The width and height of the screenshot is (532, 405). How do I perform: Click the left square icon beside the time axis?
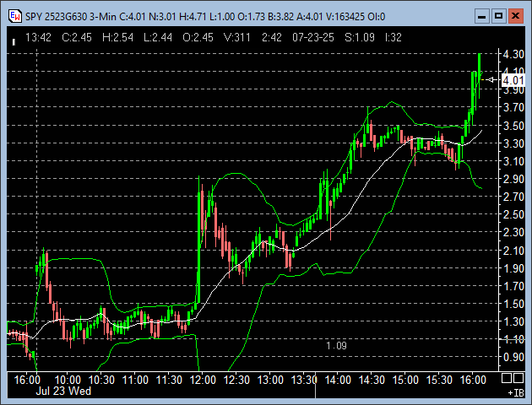pyautogui.click(x=507, y=378)
